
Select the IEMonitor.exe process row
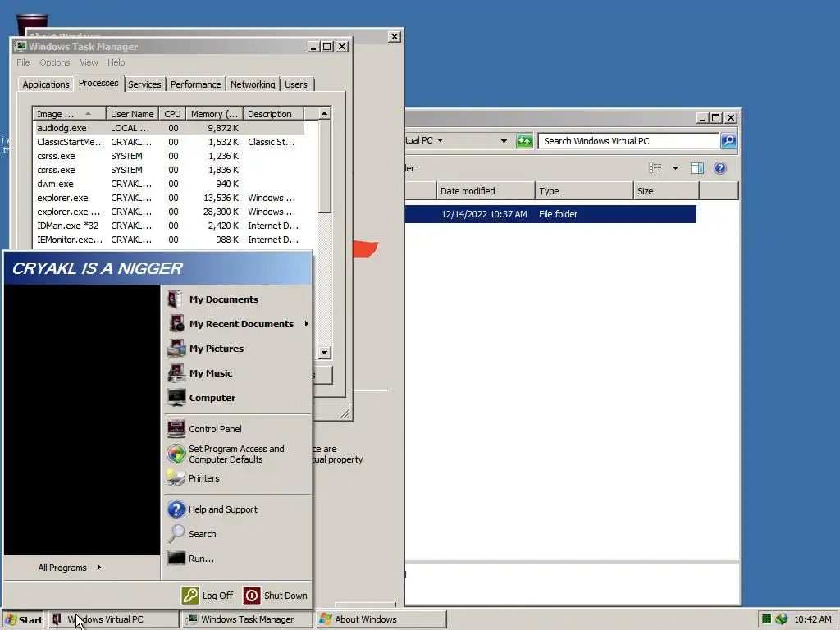169,240
